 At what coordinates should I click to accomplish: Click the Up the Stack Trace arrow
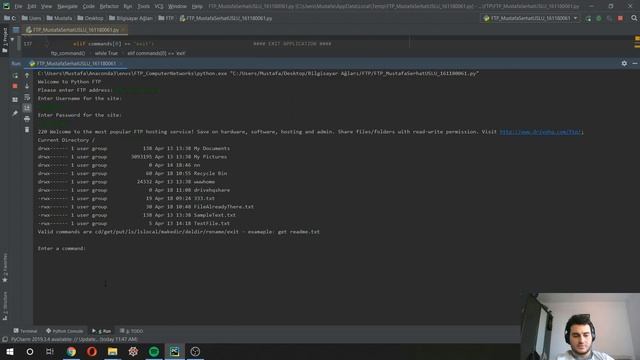click(x=27, y=76)
